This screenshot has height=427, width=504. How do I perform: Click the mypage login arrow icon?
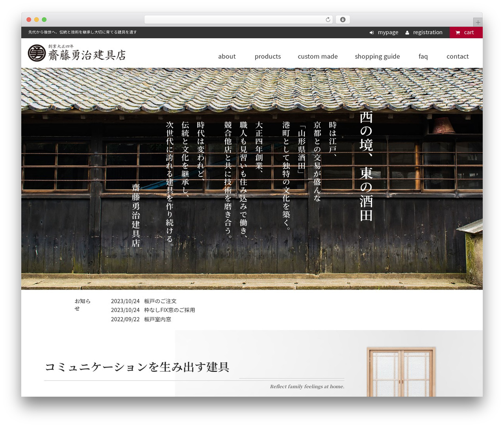point(372,33)
